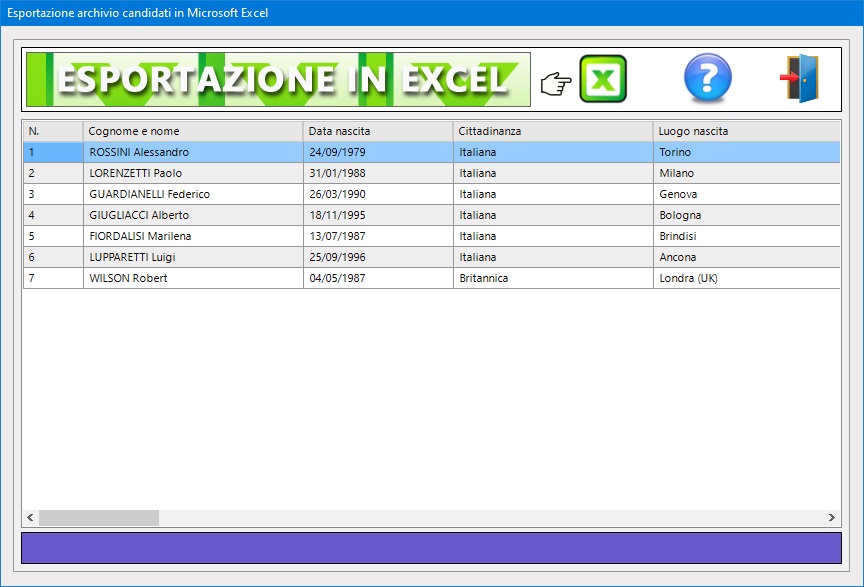
Task: Click the Londra (UK) birthplace cell
Action: point(747,278)
